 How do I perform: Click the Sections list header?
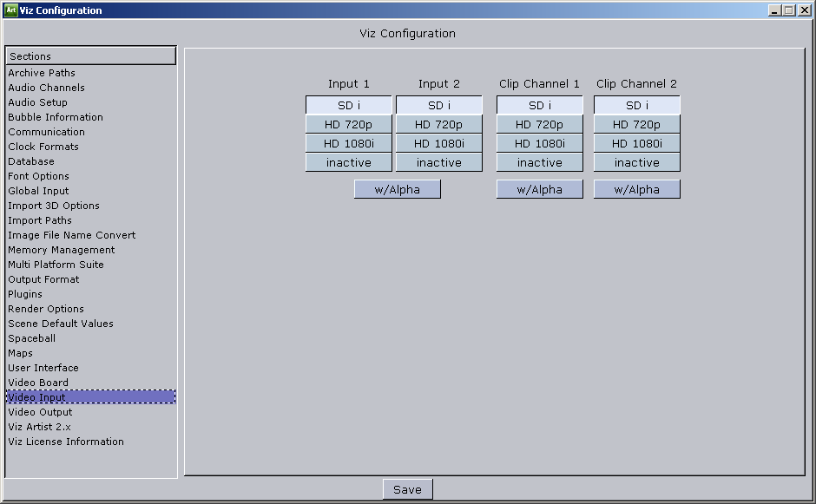[x=90, y=56]
